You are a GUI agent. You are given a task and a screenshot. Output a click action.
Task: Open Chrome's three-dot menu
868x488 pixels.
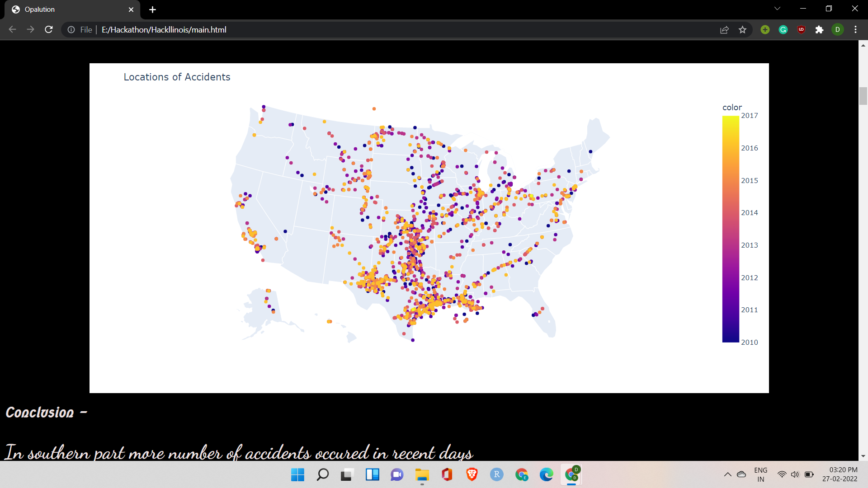coord(855,30)
